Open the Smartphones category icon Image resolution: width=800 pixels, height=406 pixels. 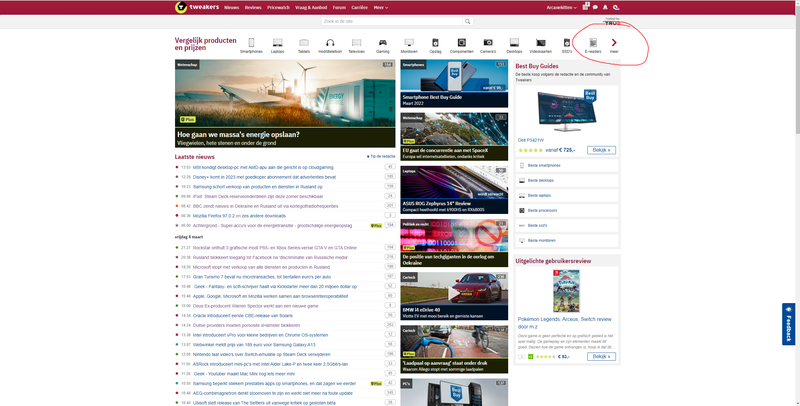click(251, 43)
